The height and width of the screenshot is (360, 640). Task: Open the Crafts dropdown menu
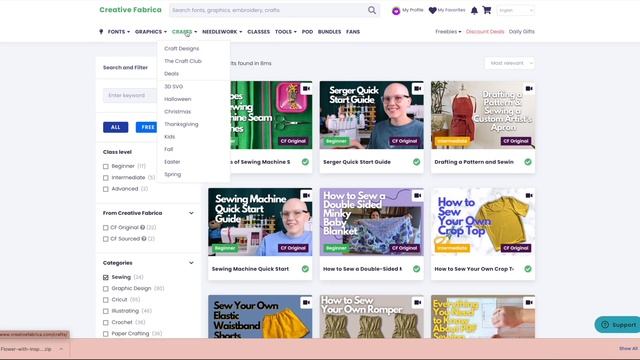point(184,32)
